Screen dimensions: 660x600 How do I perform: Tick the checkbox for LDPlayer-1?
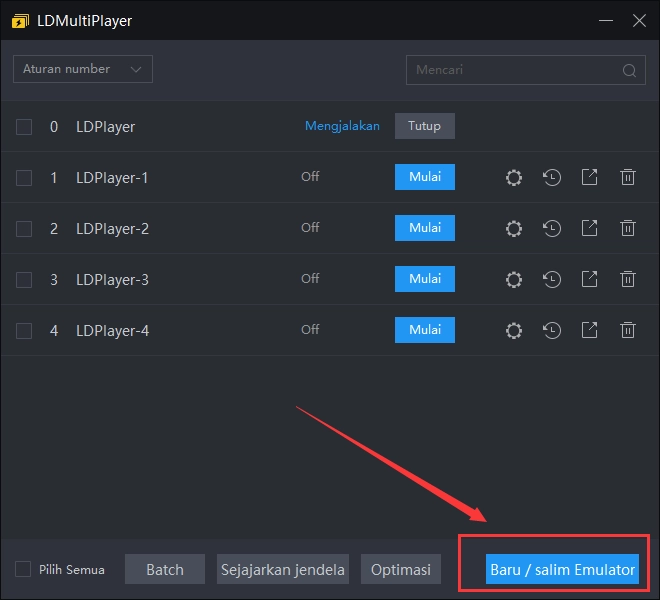(24, 178)
